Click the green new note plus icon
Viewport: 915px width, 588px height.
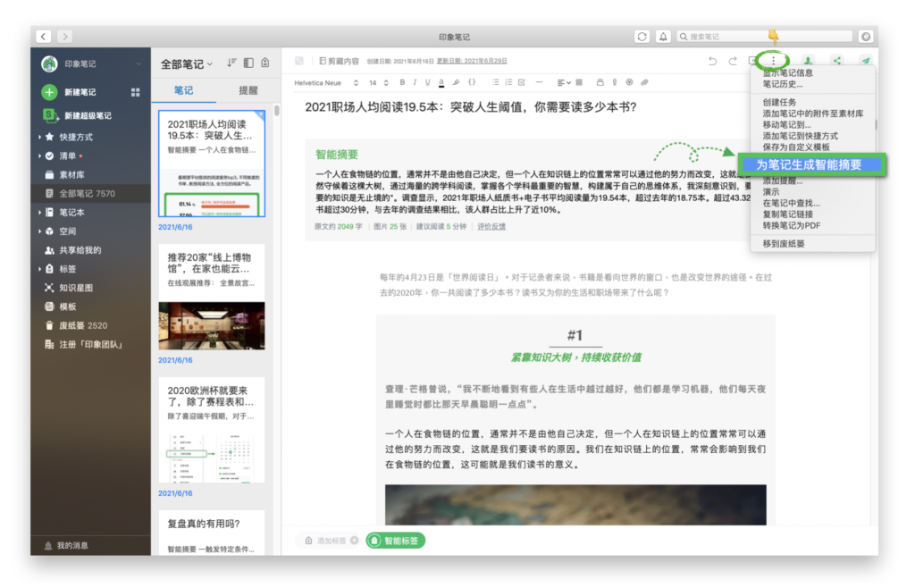point(50,92)
